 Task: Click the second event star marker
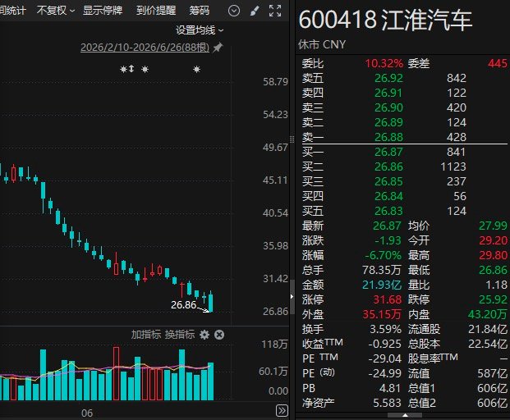[x=145, y=69]
